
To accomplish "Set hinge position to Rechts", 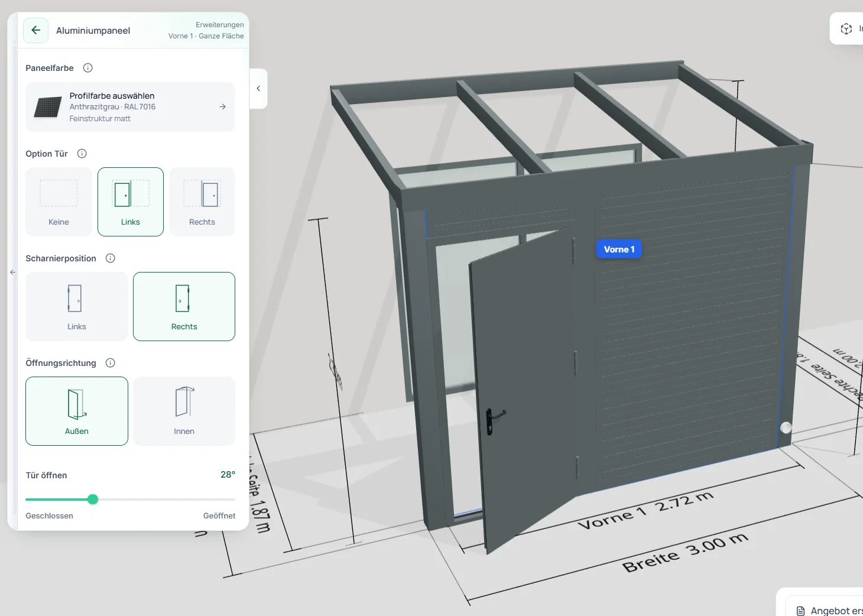I will pyautogui.click(x=184, y=306).
